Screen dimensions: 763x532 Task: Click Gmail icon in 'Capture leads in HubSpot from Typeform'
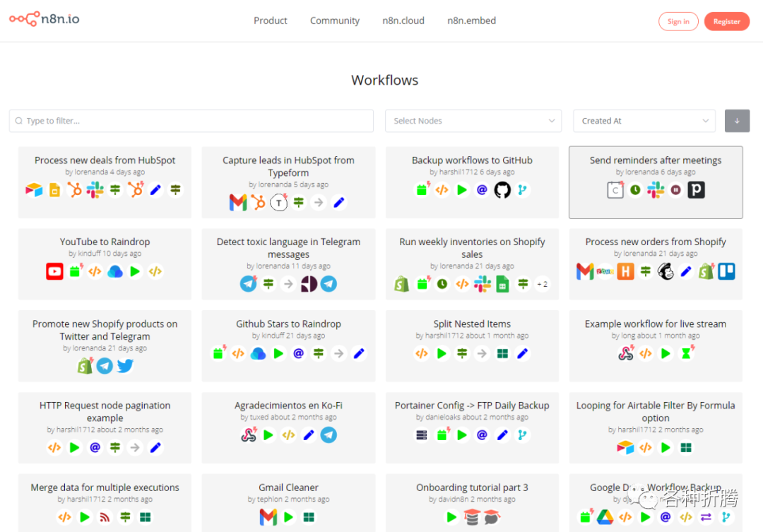coord(238,203)
